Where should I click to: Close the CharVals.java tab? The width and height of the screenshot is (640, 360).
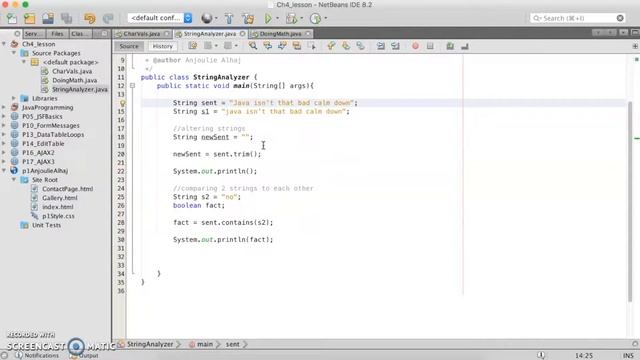[x=167, y=33]
